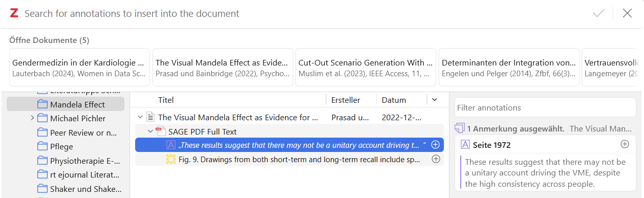644x198 pixels.
Task: Open the Gendermedizin in der Kardiologie document card
Action: click(x=79, y=67)
